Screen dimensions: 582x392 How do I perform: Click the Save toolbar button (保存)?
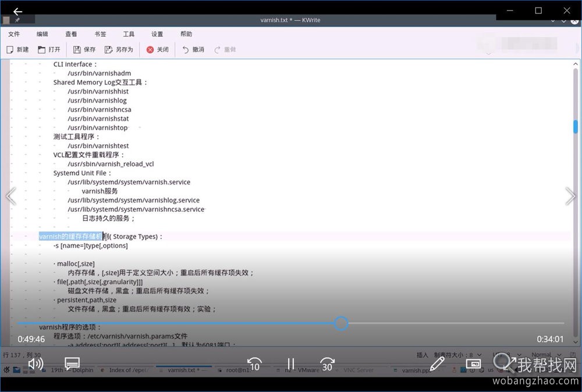[84, 49]
